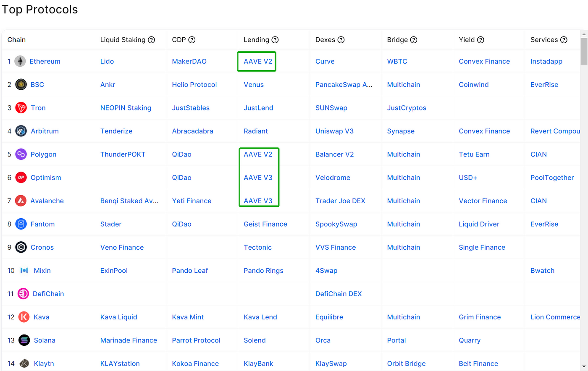Click the help icon beside Bridge header
This screenshot has width=588, height=371.
(x=414, y=40)
